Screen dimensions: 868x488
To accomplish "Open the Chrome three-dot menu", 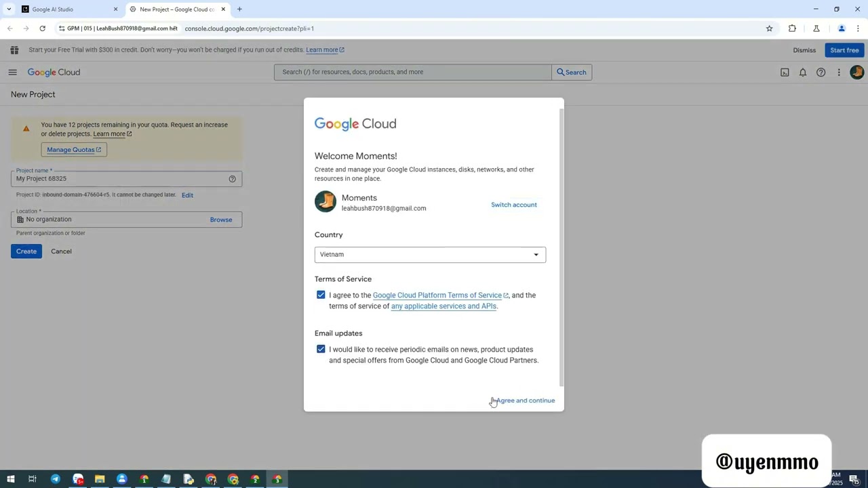I will pyautogui.click(x=859, y=28).
